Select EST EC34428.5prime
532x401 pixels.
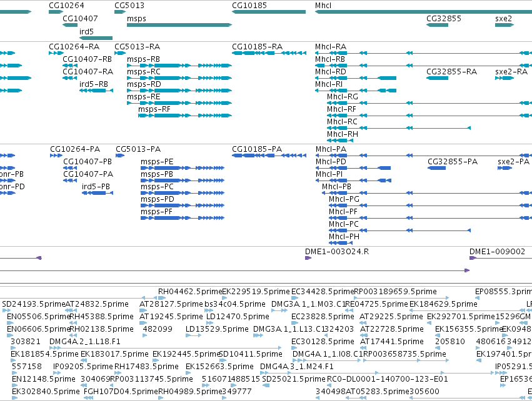pyautogui.click(x=294, y=298)
